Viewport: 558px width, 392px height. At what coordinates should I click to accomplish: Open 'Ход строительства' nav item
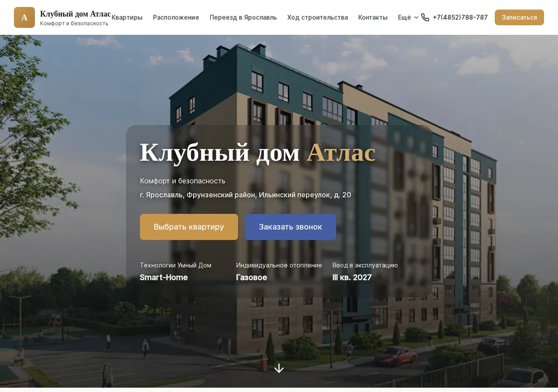tap(318, 17)
